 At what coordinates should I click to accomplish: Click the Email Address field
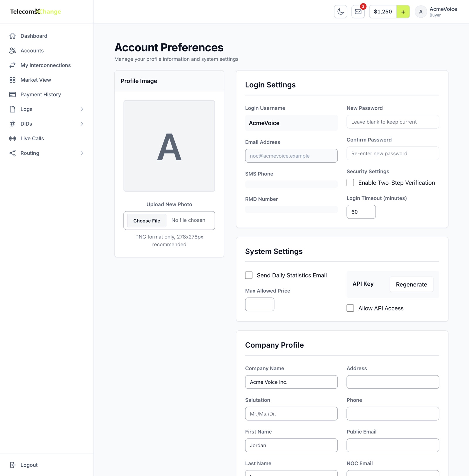click(x=291, y=156)
